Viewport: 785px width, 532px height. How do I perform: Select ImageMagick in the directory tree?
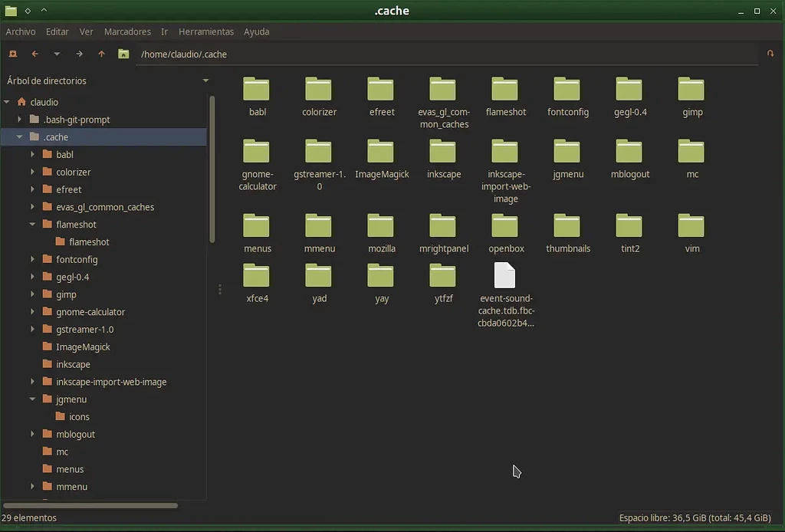point(83,347)
